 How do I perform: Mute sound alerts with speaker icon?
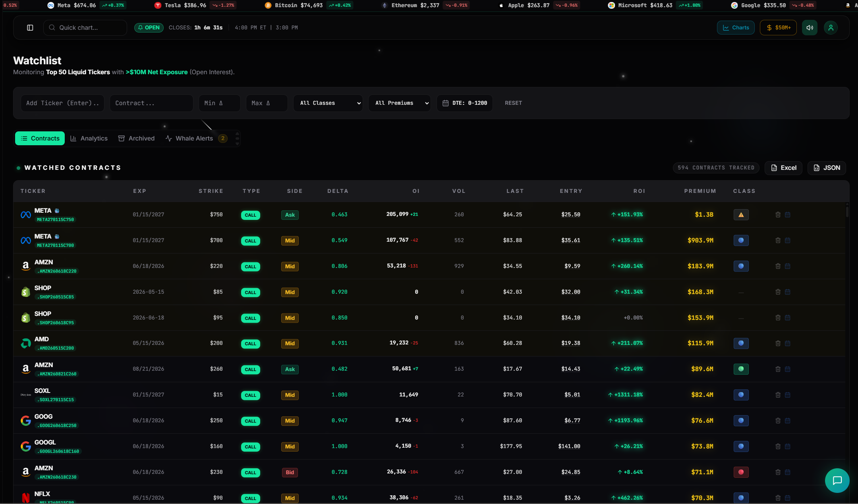[810, 28]
